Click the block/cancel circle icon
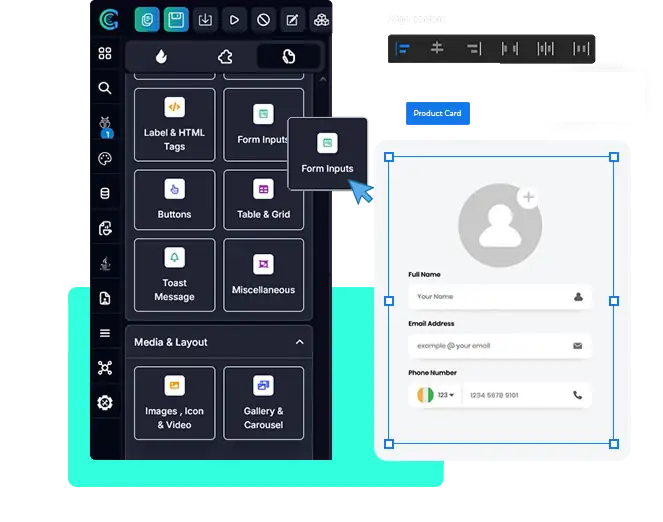 263,20
